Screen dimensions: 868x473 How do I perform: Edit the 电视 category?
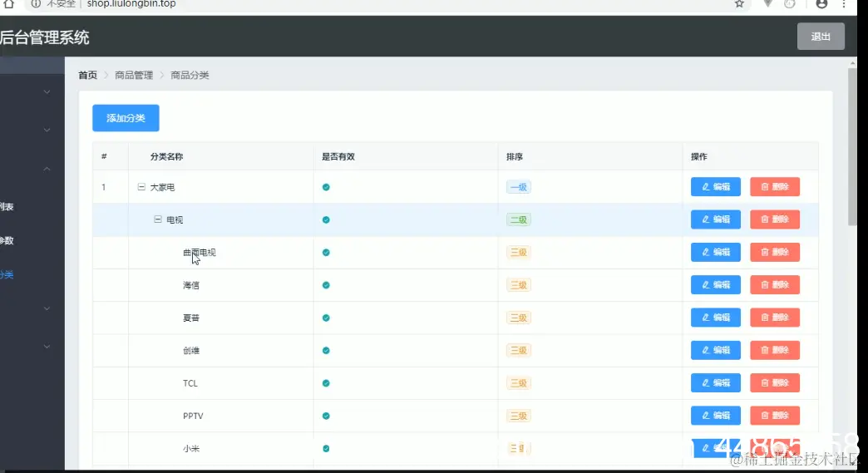[716, 219]
